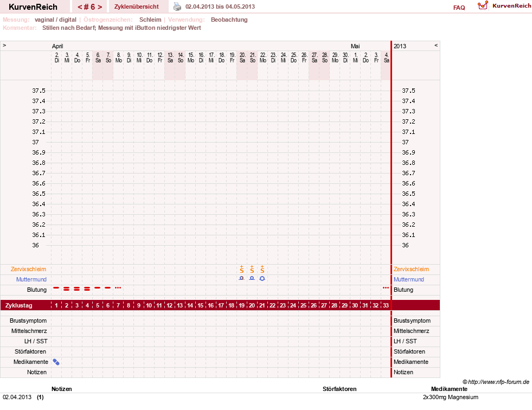Open the Zyklenübersicht tab
Viewport: 532px width, 410px height.
137,7
